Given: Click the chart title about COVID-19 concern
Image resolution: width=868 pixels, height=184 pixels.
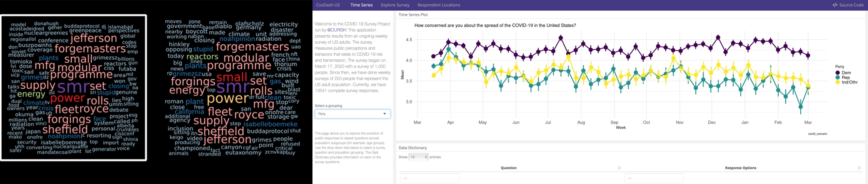Looking at the screenshot, I should [495, 26].
